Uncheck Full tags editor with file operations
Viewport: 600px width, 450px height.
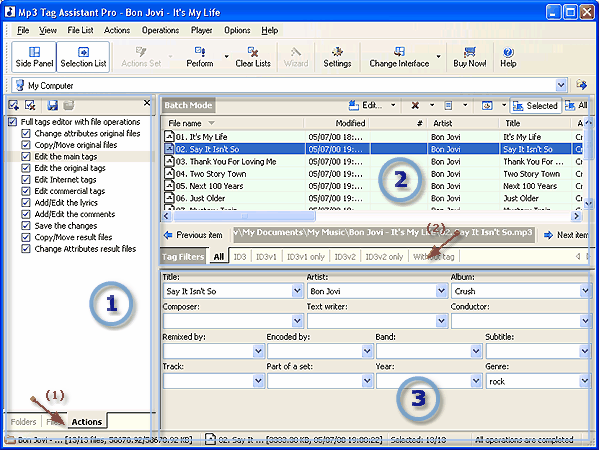point(13,122)
